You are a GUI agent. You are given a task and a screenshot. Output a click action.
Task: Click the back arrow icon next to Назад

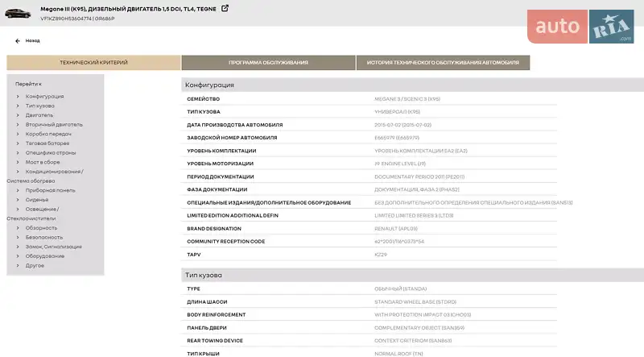click(x=18, y=40)
